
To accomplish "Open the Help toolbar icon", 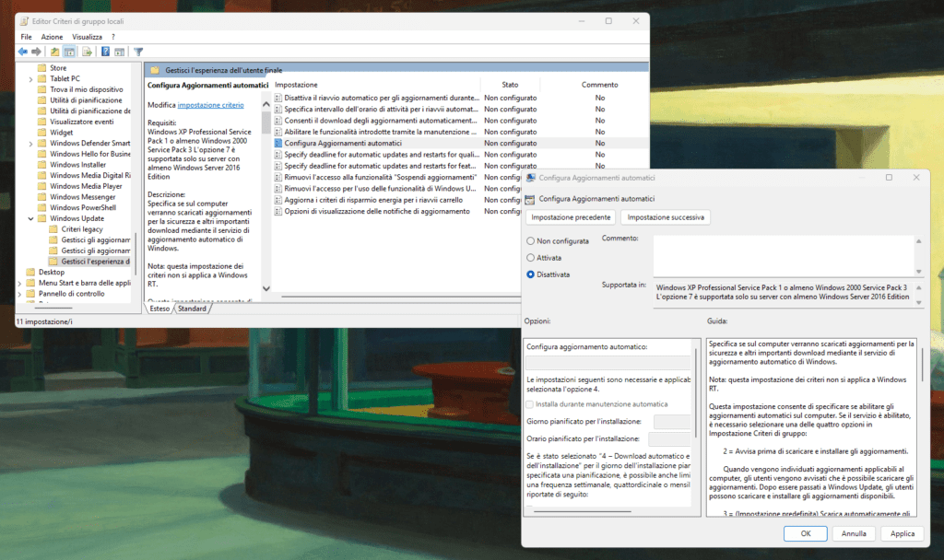I will (105, 52).
